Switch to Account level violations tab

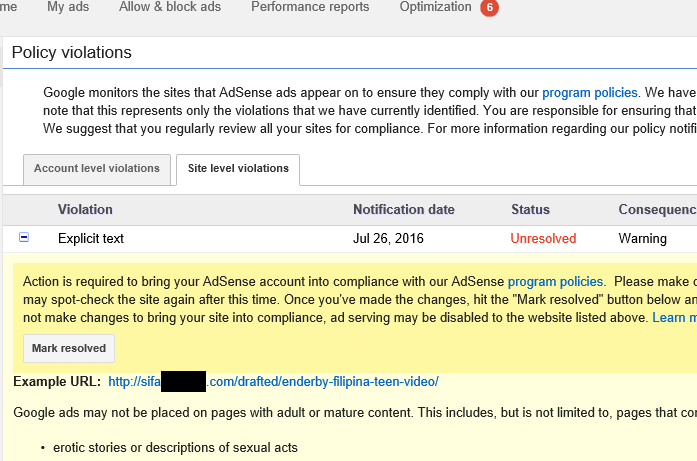coord(97,169)
